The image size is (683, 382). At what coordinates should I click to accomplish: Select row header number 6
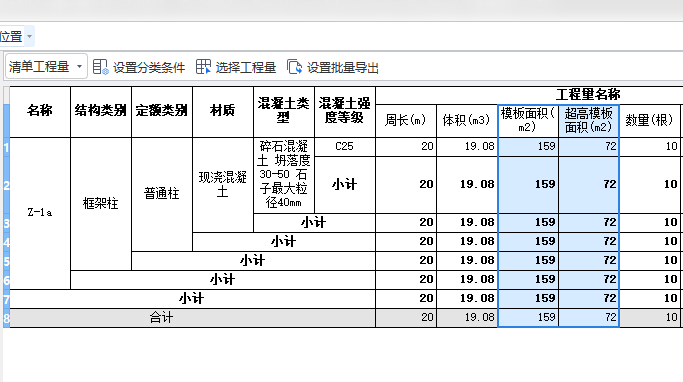7,280
